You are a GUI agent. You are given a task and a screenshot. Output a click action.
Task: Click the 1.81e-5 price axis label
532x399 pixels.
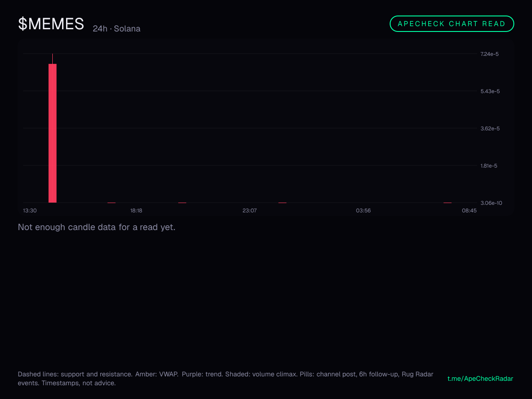tap(489, 166)
